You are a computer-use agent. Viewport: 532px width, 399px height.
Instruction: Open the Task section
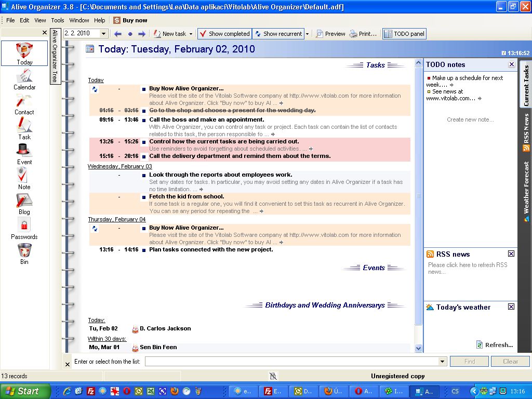[24, 129]
